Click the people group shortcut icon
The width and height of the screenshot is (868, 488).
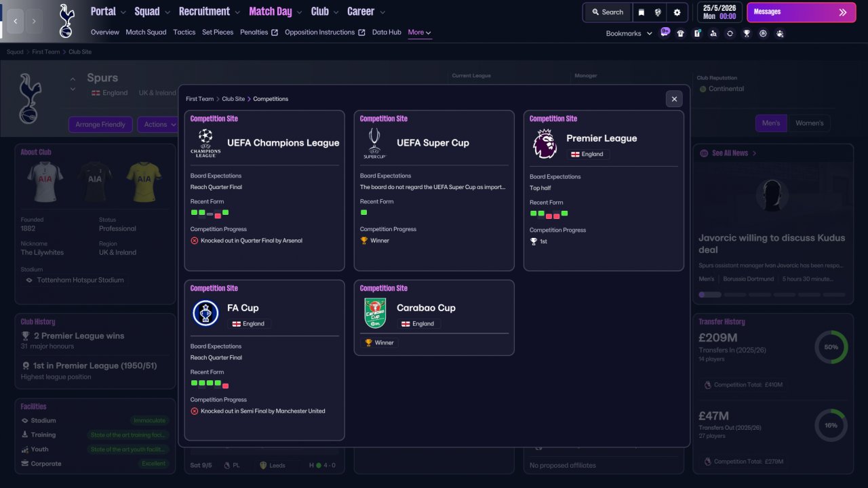pyautogui.click(x=780, y=33)
